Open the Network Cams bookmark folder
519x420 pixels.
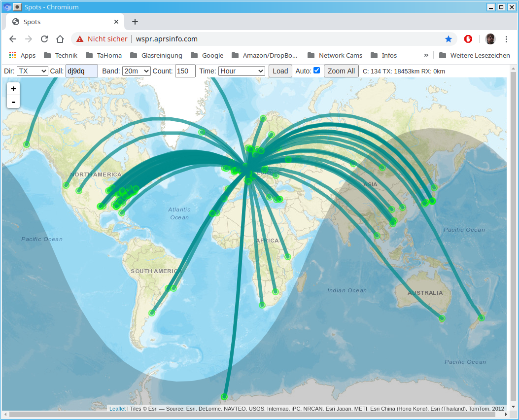pyautogui.click(x=335, y=55)
